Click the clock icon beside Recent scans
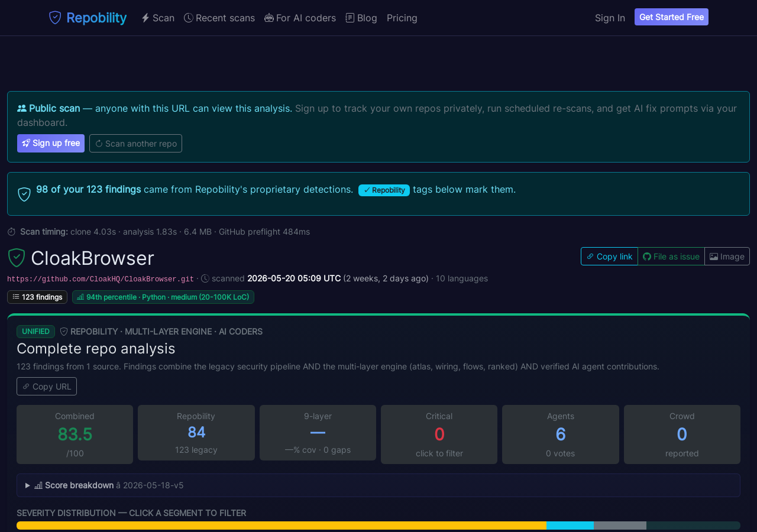 tap(189, 18)
